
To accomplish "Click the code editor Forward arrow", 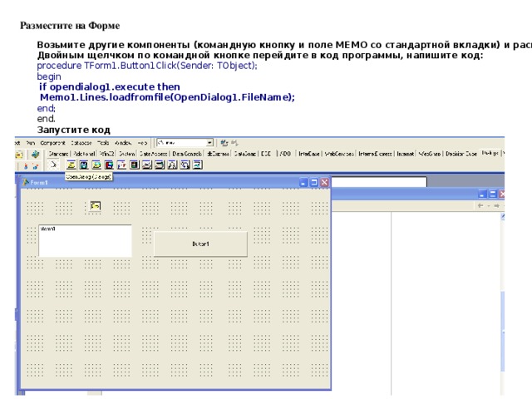I will (496, 205).
